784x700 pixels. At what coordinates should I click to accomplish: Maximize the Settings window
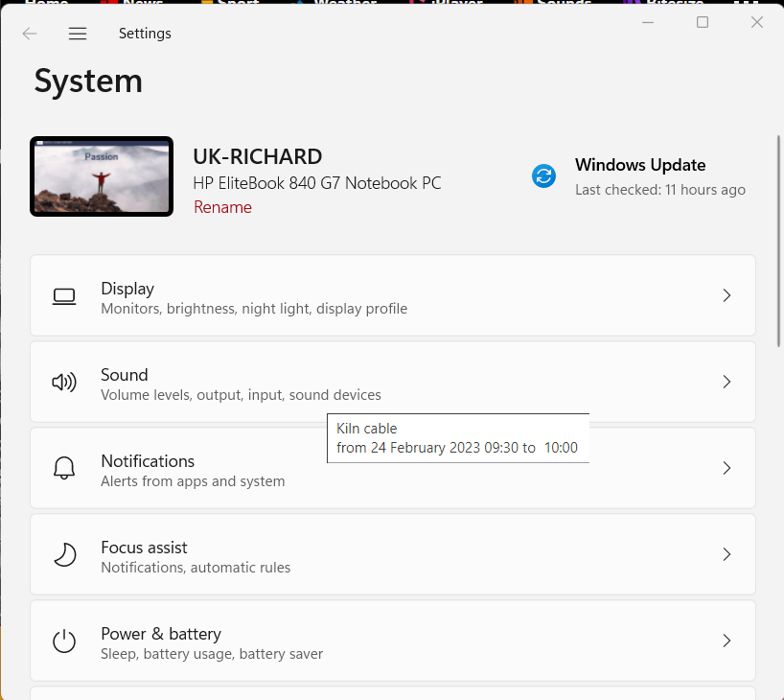703,22
